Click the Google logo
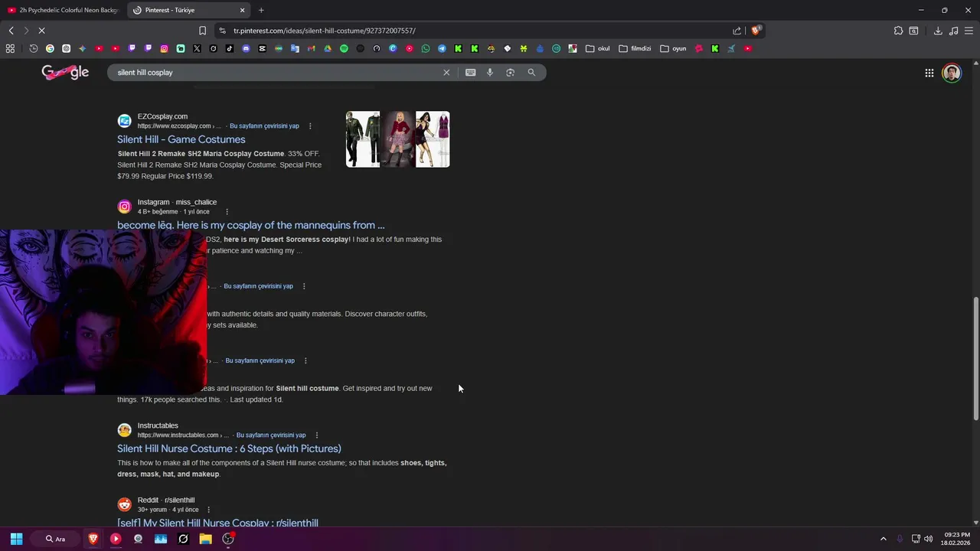Screen dimensions: 980x551 coord(65,72)
